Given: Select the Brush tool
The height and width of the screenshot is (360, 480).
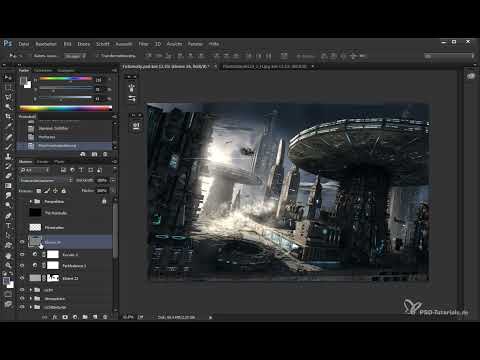Looking at the screenshot, I should 8,146.
